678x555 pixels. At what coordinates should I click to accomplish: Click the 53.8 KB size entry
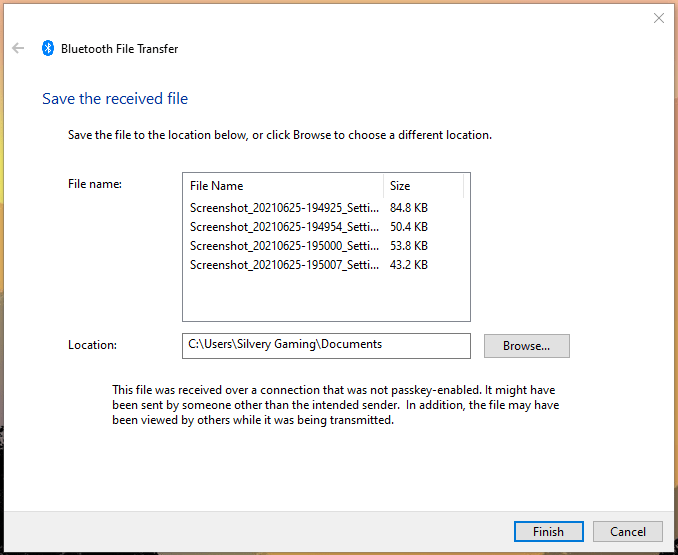point(408,246)
